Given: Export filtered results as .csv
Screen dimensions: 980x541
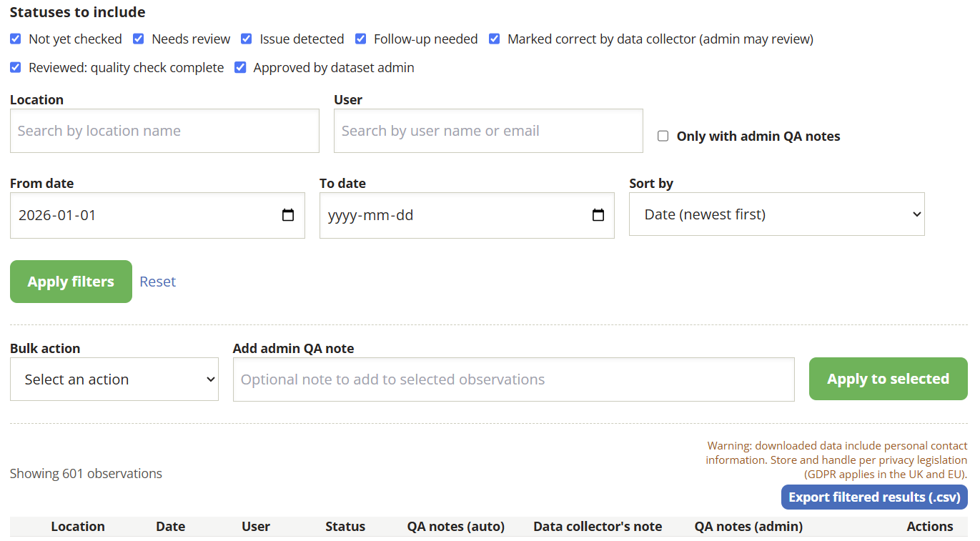Looking at the screenshot, I should pyautogui.click(x=874, y=497).
